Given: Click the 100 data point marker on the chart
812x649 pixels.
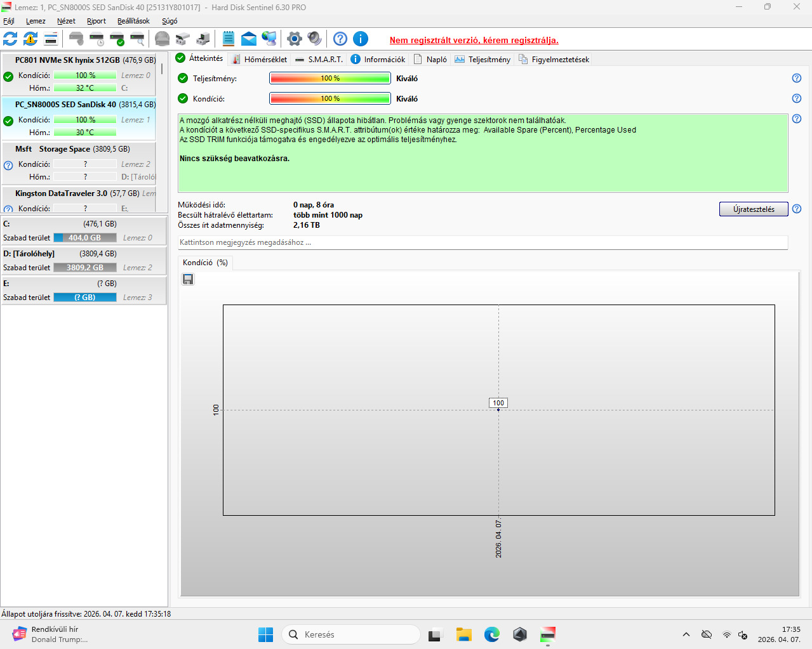Looking at the screenshot, I should (x=498, y=409).
